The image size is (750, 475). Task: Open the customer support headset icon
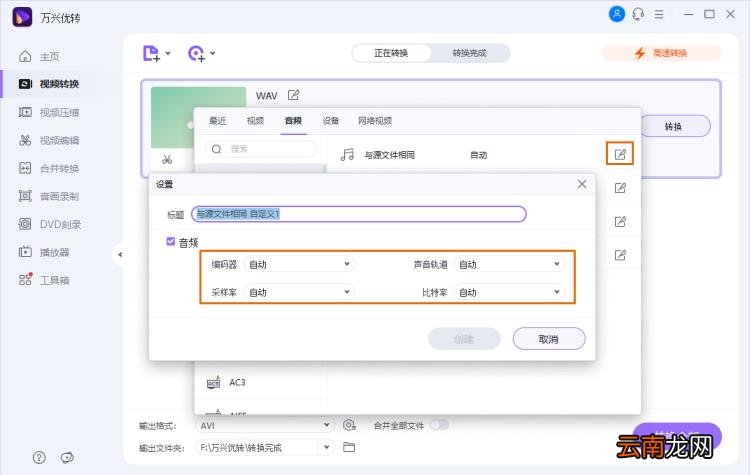coord(638,14)
